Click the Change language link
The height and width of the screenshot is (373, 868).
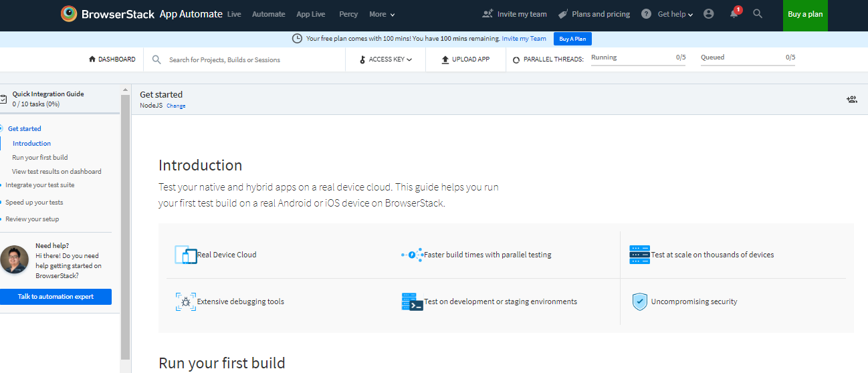pyautogui.click(x=176, y=106)
